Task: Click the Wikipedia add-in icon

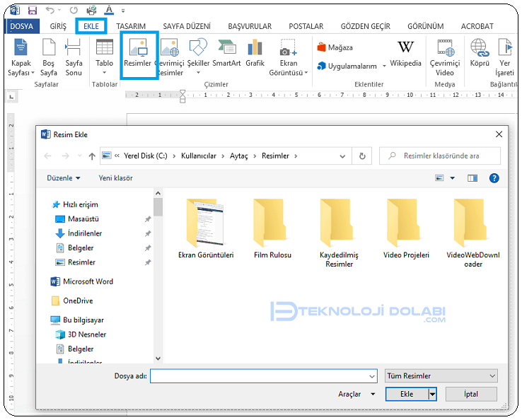Action: click(x=405, y=54)
